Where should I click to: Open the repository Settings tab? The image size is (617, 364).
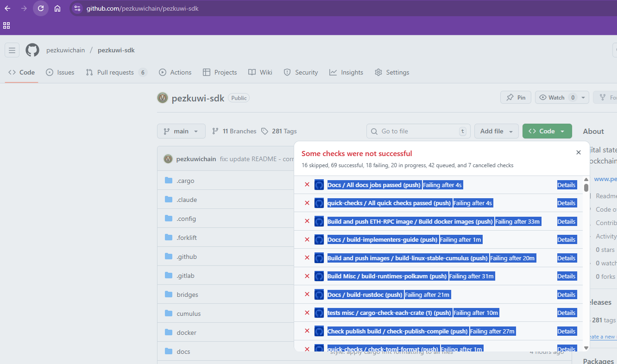(392, 72)
